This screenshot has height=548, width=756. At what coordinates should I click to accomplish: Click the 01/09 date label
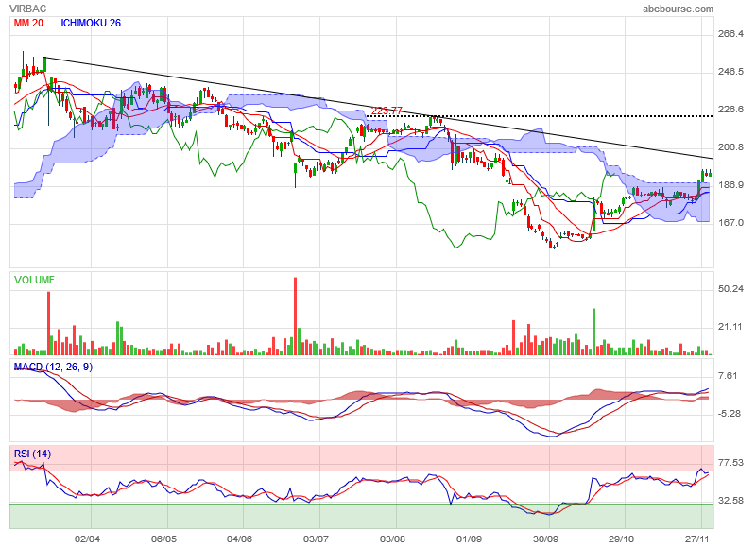[x=469, y=539]
